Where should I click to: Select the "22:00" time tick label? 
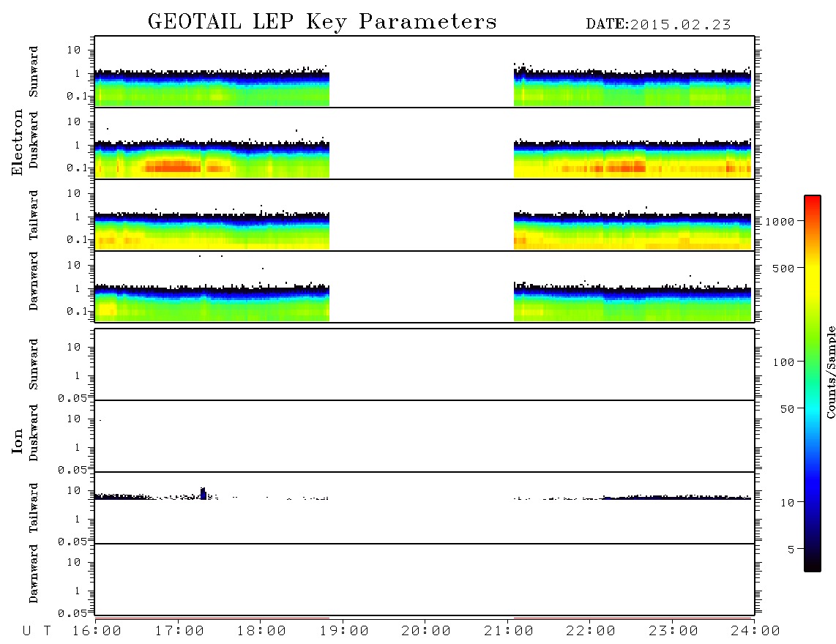click(x=591, y=632)
